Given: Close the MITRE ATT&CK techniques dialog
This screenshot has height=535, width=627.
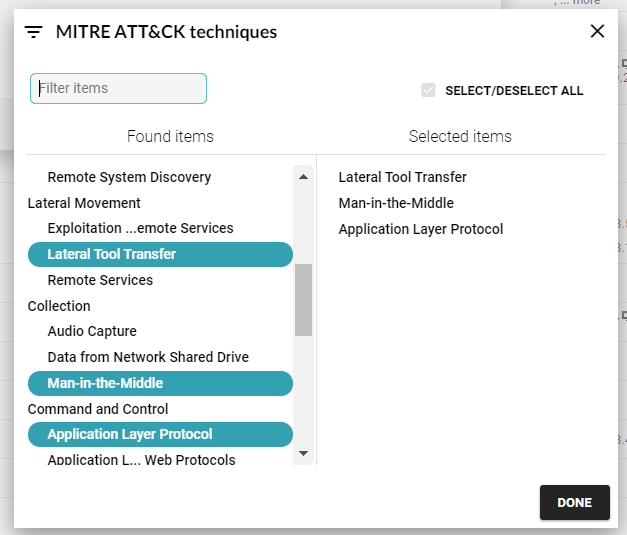Looking at the screenshot, I should (597, 31).
